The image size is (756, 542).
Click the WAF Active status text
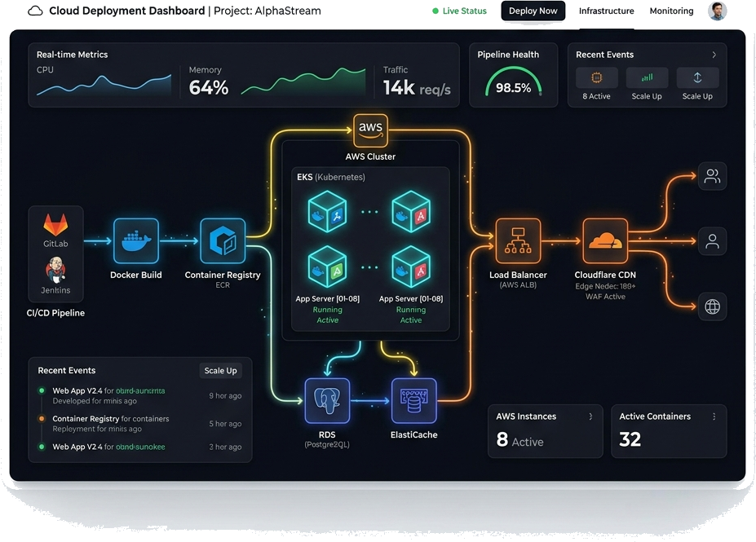coord(605,297)
